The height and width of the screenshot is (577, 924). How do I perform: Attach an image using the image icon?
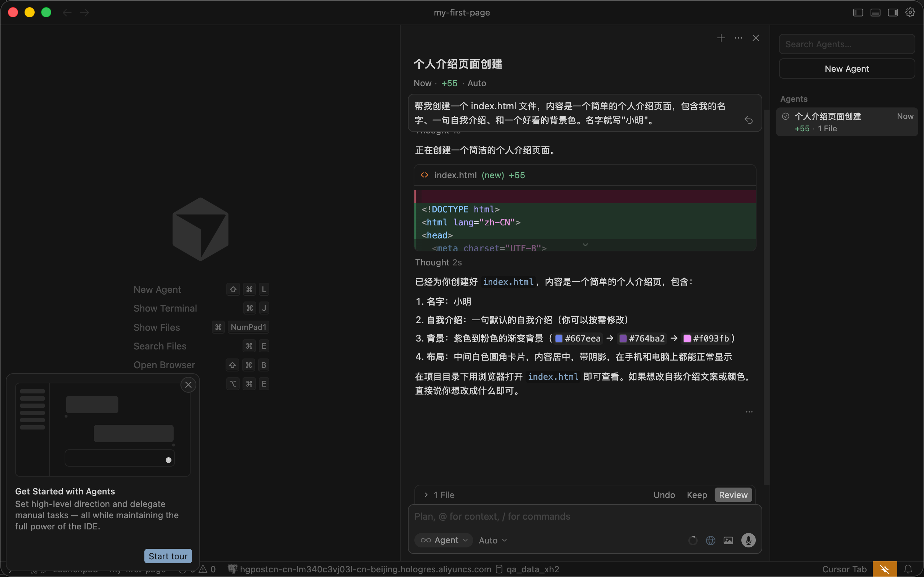coord(728,540)
